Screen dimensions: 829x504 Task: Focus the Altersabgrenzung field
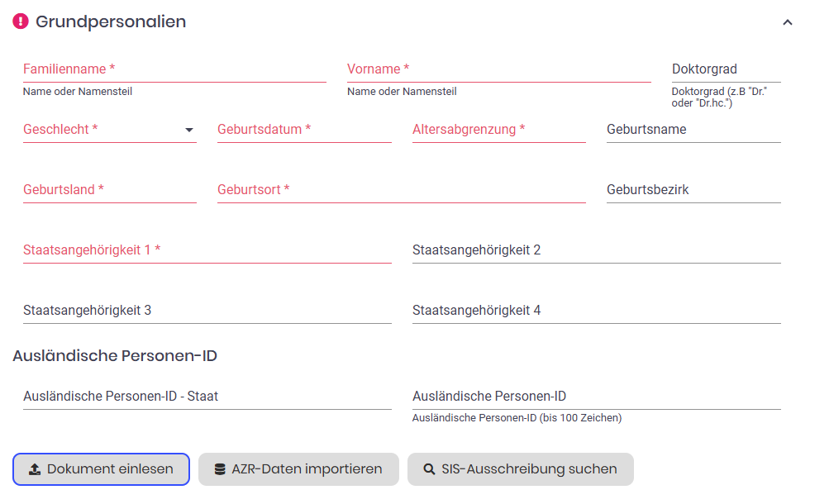coord(498,130)
